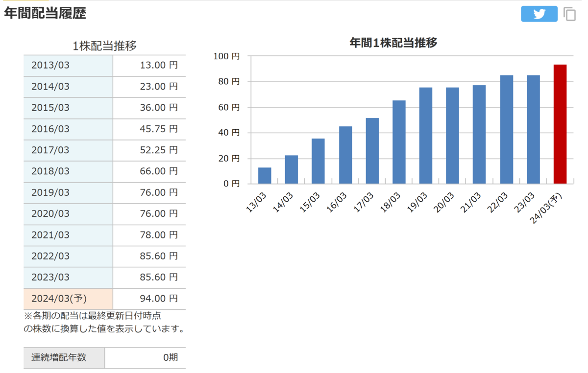Click the 20/03 bar in chart
This screenshot has width=588, height=373.
453,136
